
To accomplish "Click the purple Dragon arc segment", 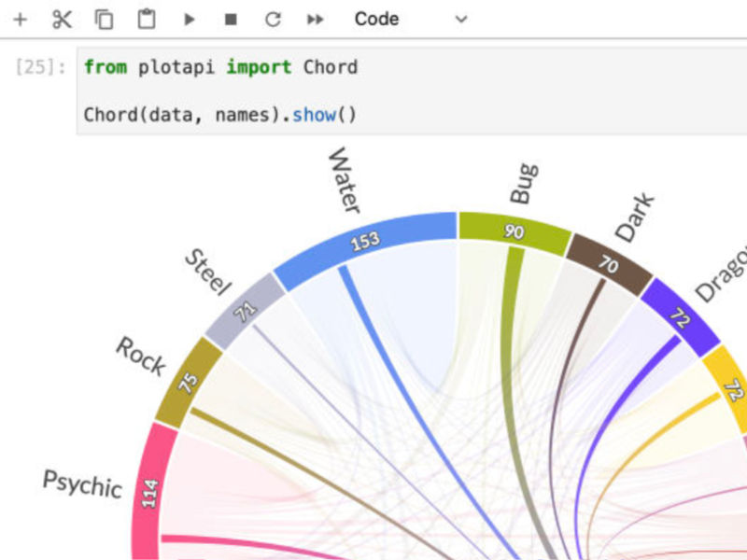I will (x=679, y=315).
